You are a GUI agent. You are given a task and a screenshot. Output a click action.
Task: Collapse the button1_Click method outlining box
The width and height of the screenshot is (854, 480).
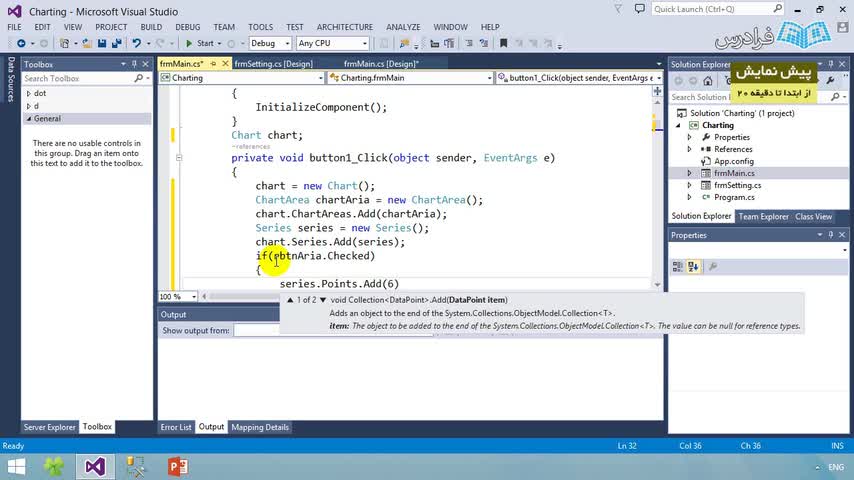pos(179,158)
